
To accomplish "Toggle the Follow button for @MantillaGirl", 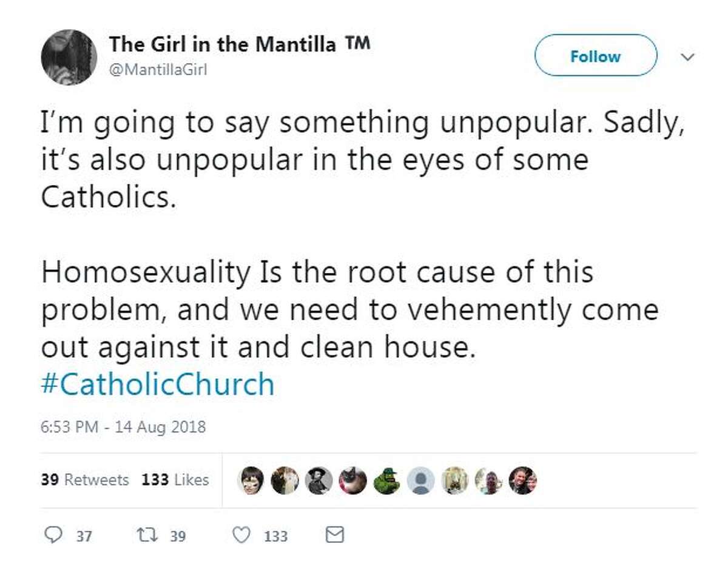I will click(595, 56).
